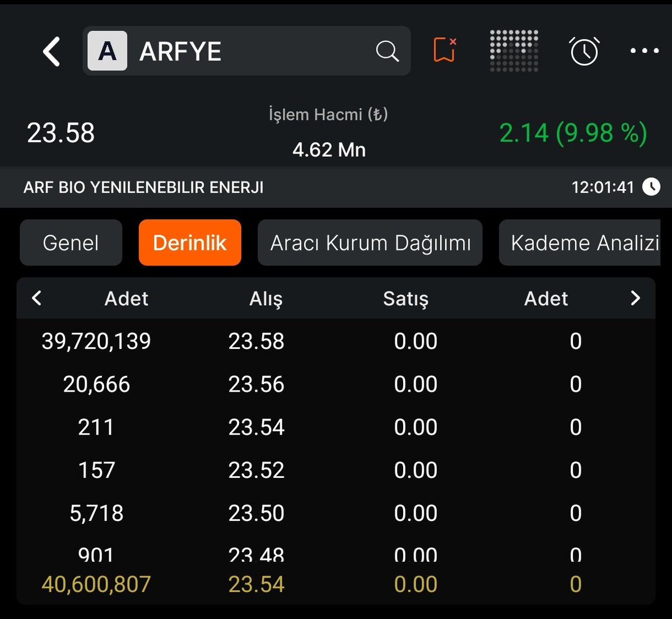Open the Aracı Kurum Dağılımı tab
The height and width of the screenshot is (619, 672).
tap(370, 242)
